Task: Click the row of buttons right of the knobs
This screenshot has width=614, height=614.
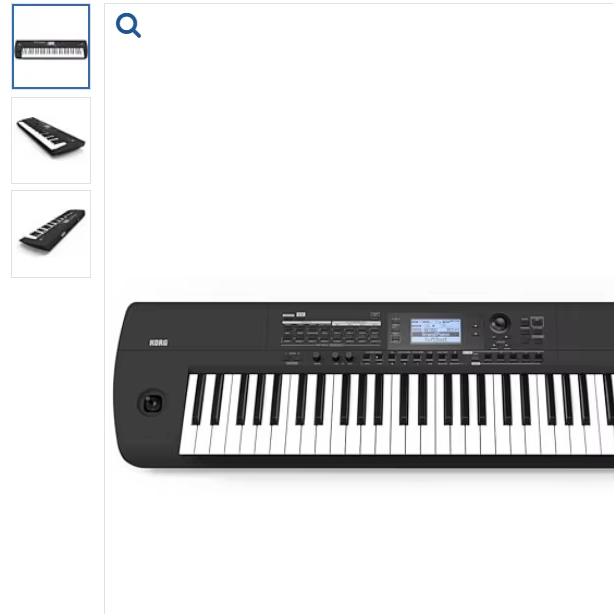Action: pos(452,358)
